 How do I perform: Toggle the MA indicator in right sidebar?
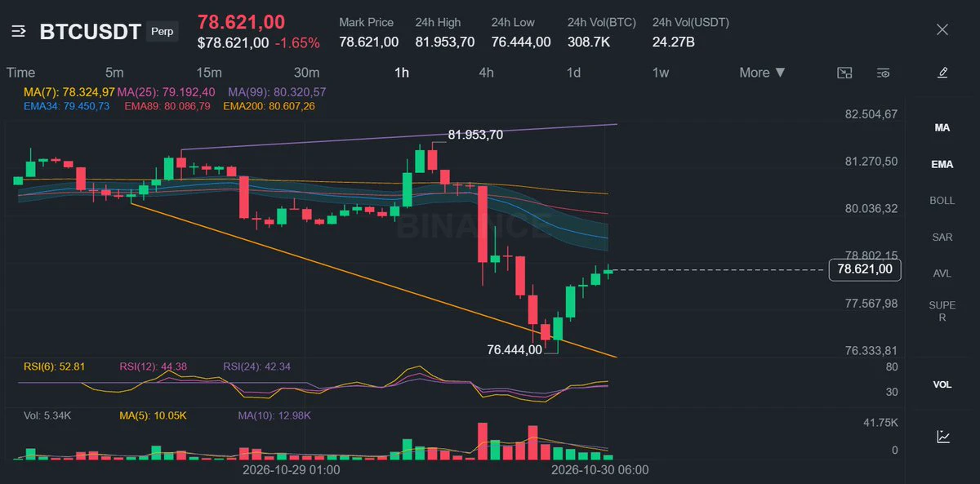click(x=942, y=128)
